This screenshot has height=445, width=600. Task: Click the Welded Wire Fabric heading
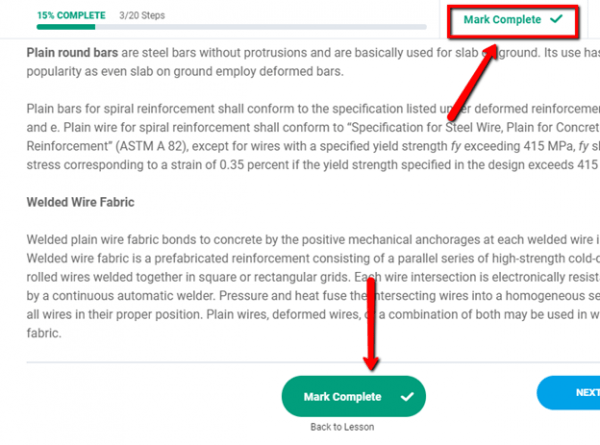(80, 202)
